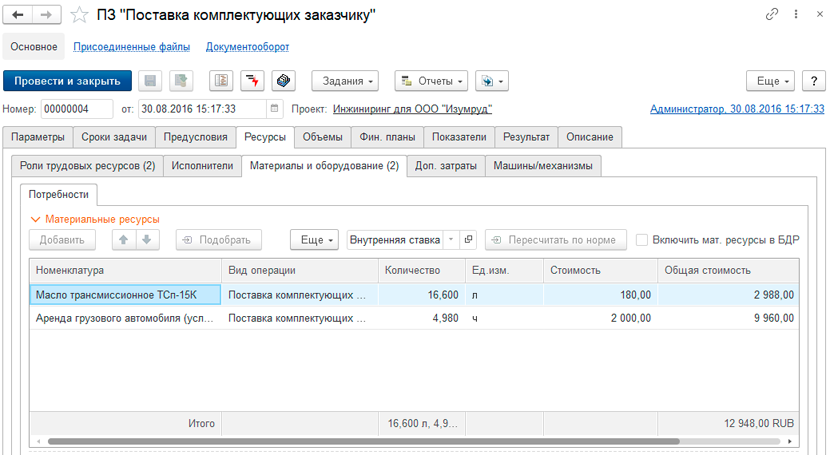Enable Включить мат. ресурсы в БДР checkbox

[642, 240]
